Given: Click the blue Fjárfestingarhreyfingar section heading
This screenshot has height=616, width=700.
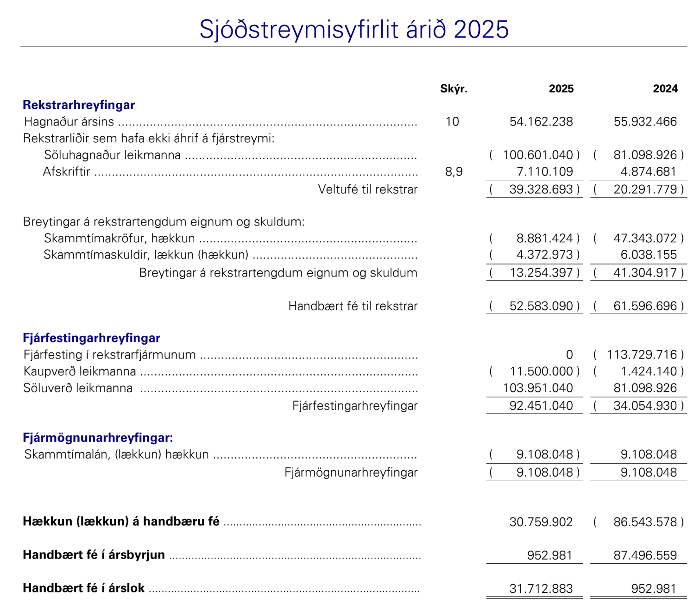Looking at the screenshot, I should tap(91, 338).
